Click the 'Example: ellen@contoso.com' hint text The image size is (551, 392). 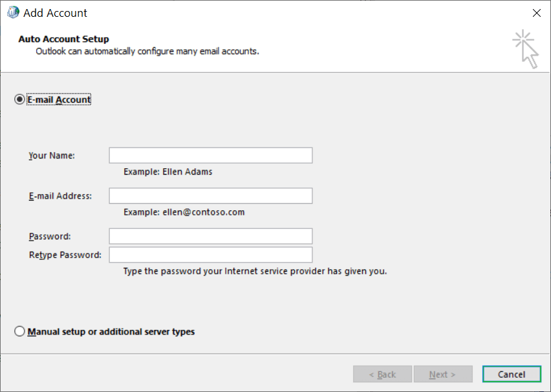(x=184, y=212)
